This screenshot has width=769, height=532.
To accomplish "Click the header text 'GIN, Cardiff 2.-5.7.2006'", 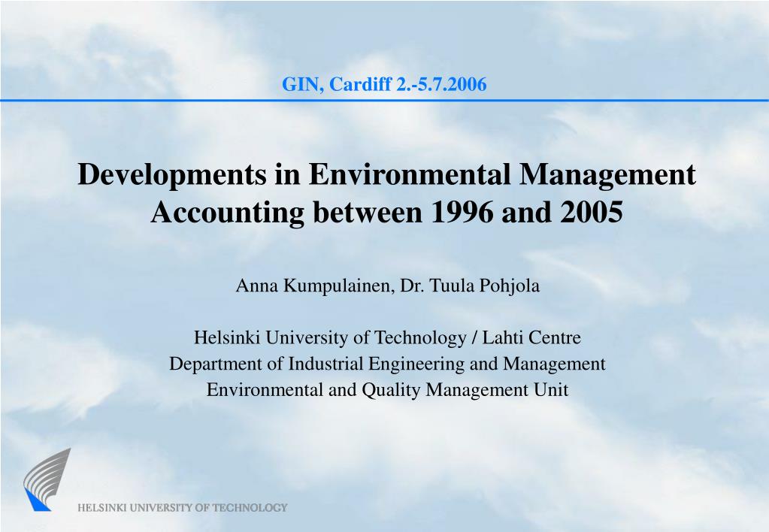I will 384,84.
